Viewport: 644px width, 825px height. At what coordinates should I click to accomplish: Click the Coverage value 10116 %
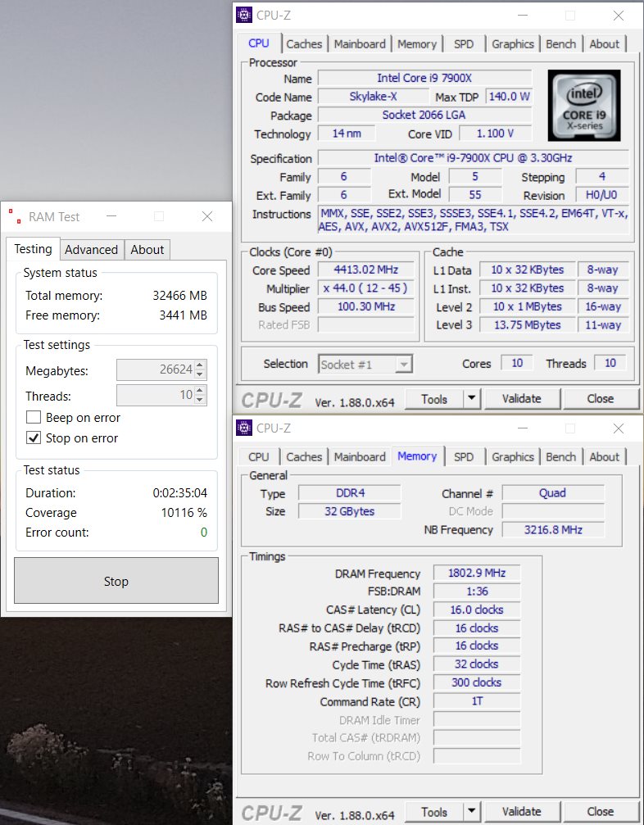[x=184, y=513]
